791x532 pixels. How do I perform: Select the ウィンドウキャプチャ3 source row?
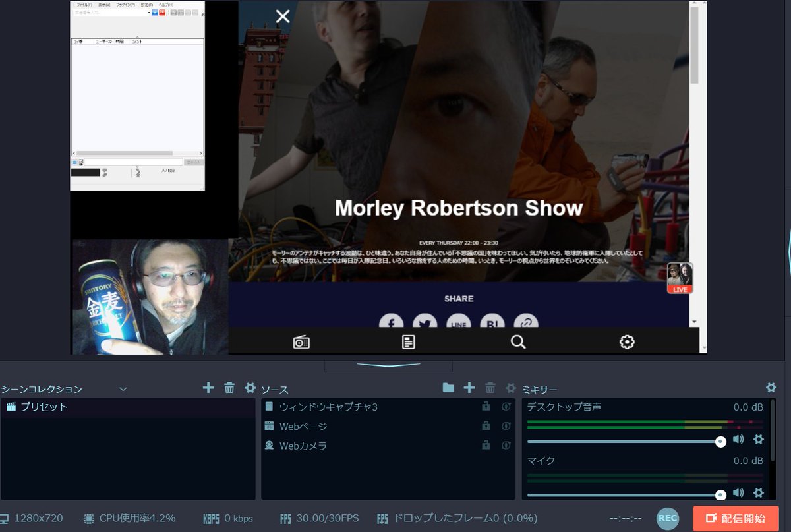click(388, 407)
